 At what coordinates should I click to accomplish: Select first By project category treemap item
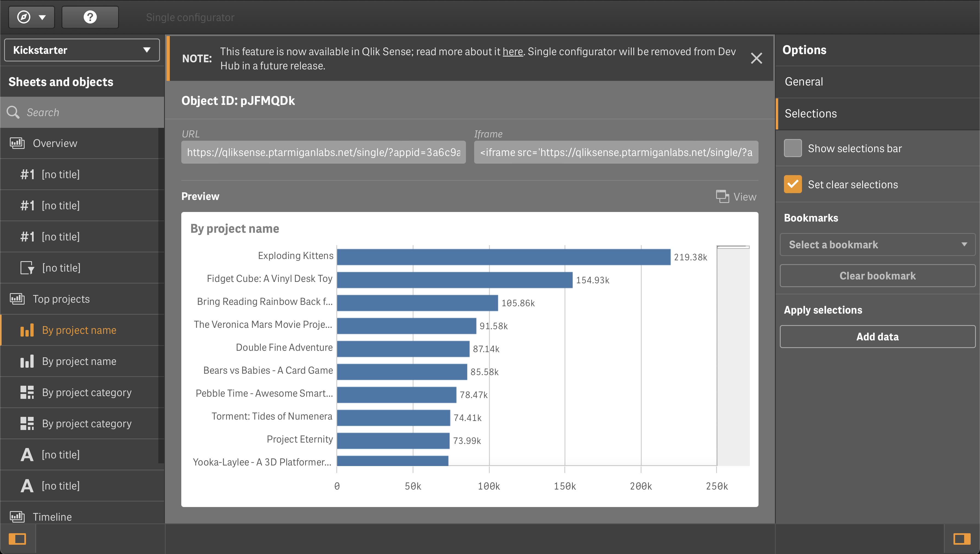point(86,392)
